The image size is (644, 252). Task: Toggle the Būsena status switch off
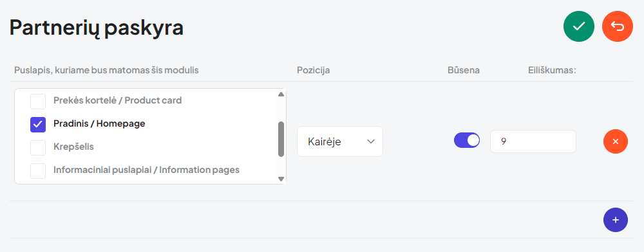pyautogui.click(x=466, y=140)
